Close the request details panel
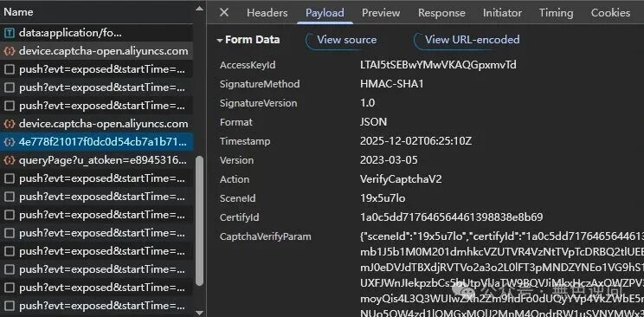Viewport: 644px width, 317px height. coord(224,12)
